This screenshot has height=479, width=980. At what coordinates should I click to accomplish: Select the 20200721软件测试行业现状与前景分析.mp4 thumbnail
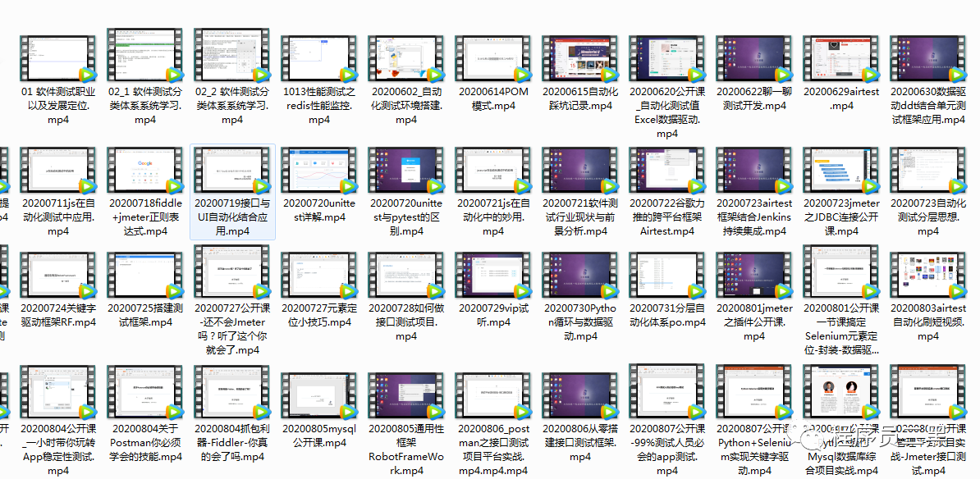coord(580,171)
